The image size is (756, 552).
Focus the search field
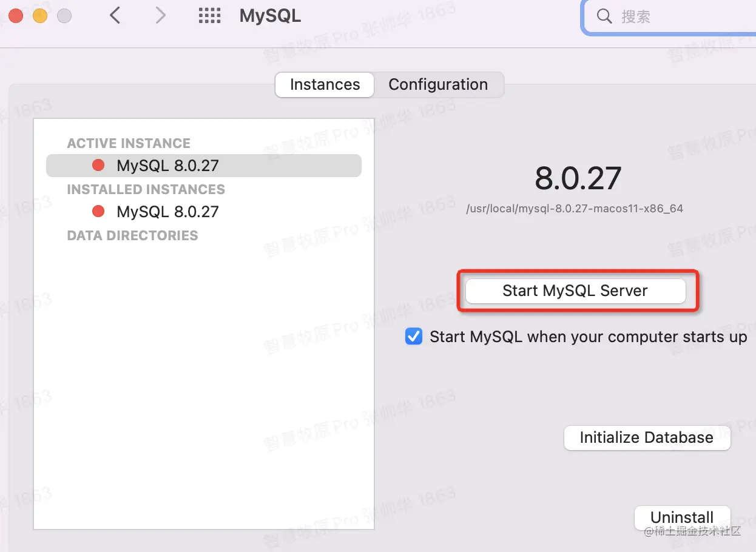point(670,17)
